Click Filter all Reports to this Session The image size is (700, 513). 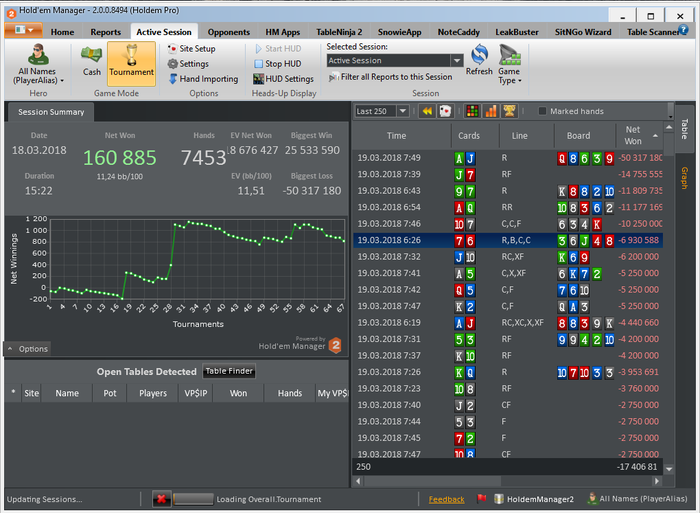coord(391,77)
